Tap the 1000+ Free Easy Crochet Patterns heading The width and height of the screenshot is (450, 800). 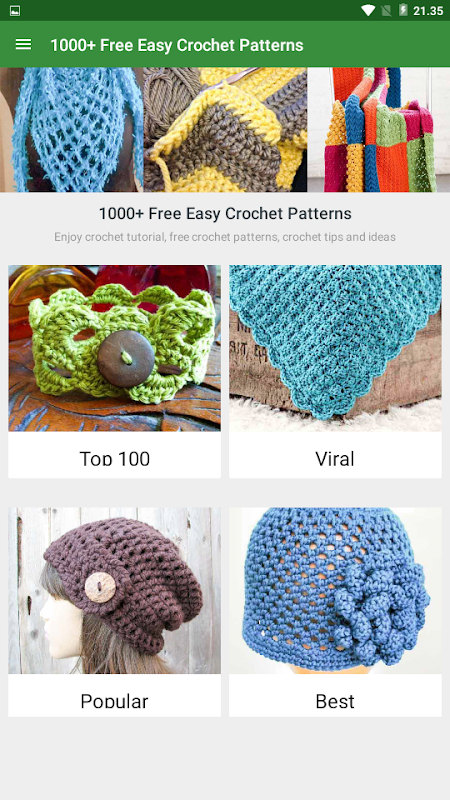(225, 213)
